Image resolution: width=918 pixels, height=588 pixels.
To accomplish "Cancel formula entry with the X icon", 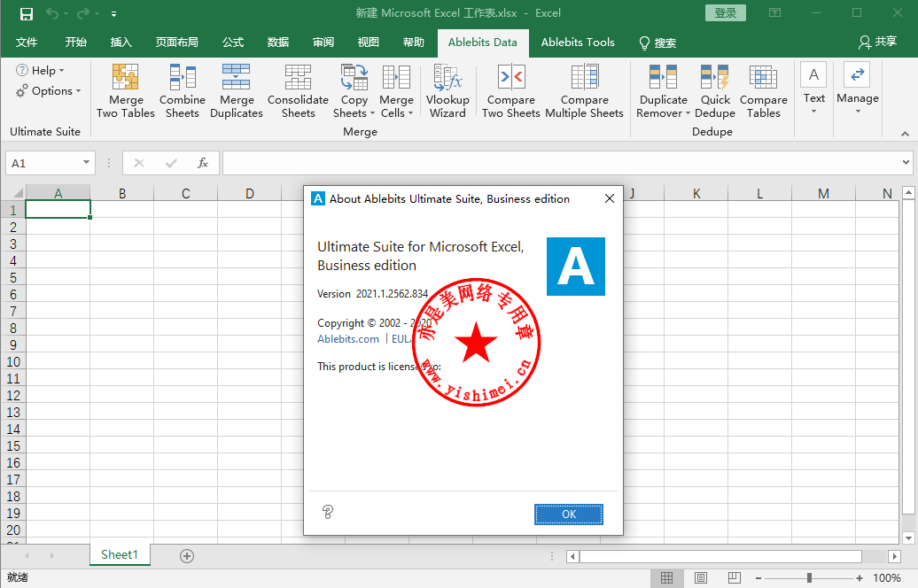I will click(139, 163).
